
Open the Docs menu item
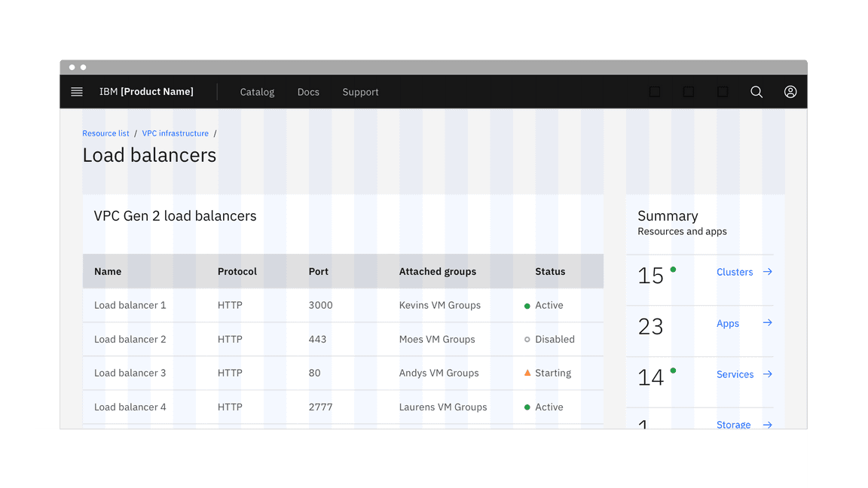[308, 92]
